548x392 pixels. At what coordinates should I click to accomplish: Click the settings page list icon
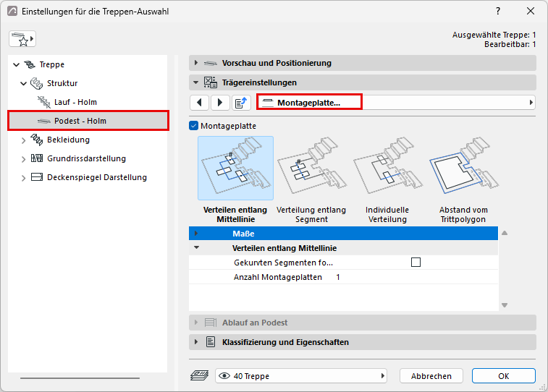click(241, 103)
